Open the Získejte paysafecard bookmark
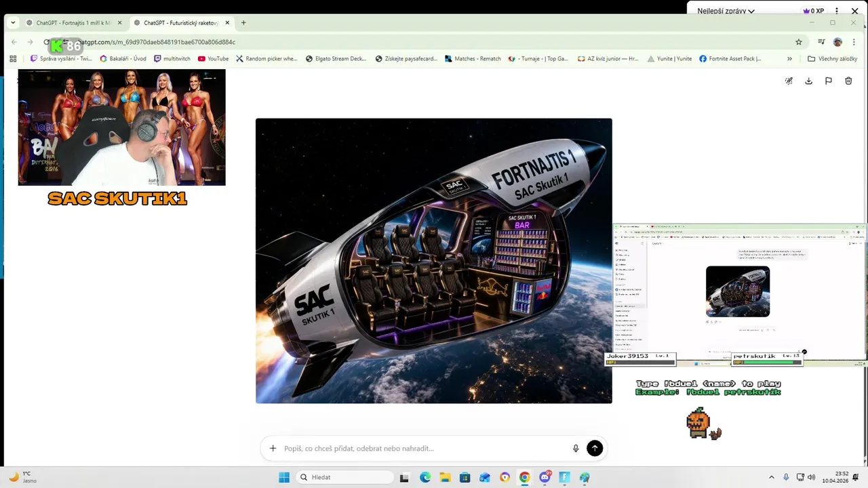The image size is (868, 488). point(406,59)
